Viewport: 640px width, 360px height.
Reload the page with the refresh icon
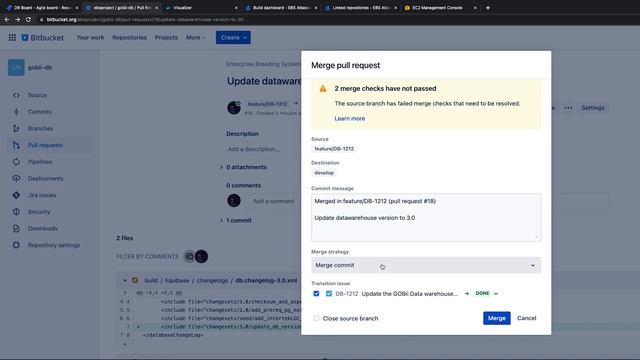point(28,20)
